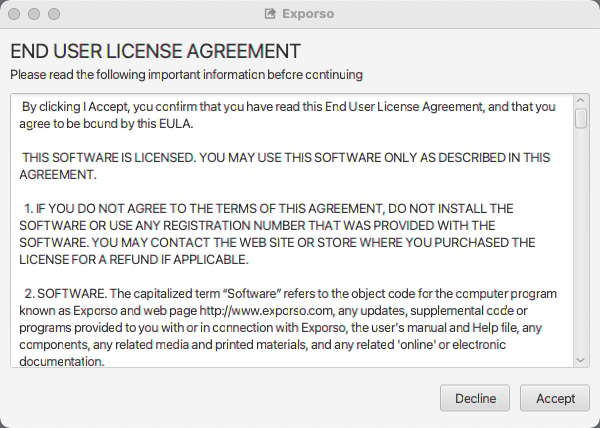Click the Exporso window title text
This screenshot has width=600, height=428.
tap(308, 14)
